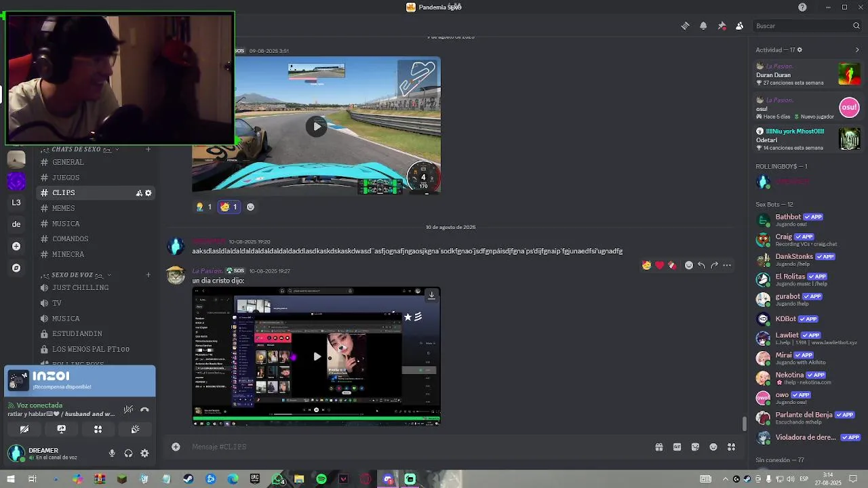Open the Duran Duran activity card
Screen dimensions: 868x488
tap(808, 74)
